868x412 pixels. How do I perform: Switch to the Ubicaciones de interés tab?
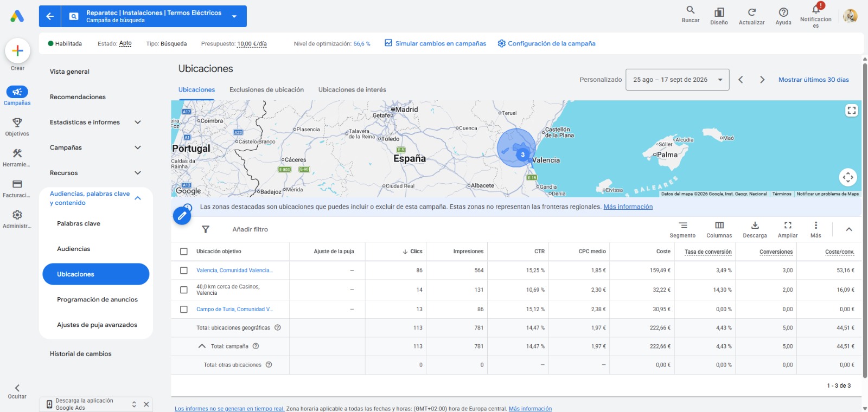click(x=352, y=90)
